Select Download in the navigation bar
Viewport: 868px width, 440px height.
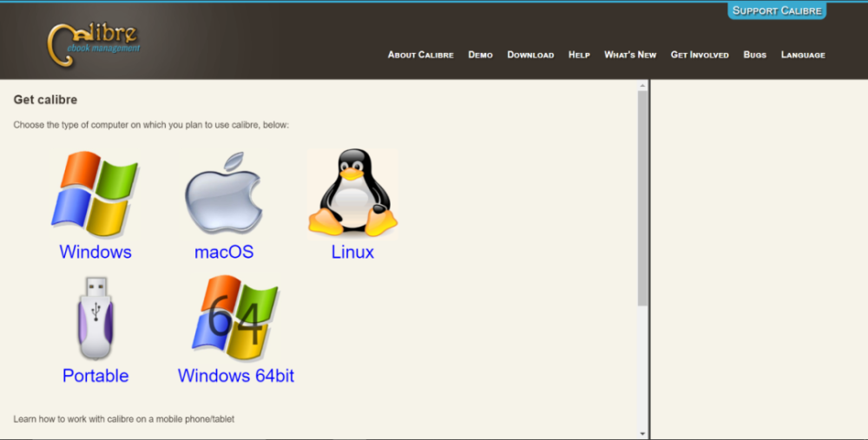click(530, 55)
